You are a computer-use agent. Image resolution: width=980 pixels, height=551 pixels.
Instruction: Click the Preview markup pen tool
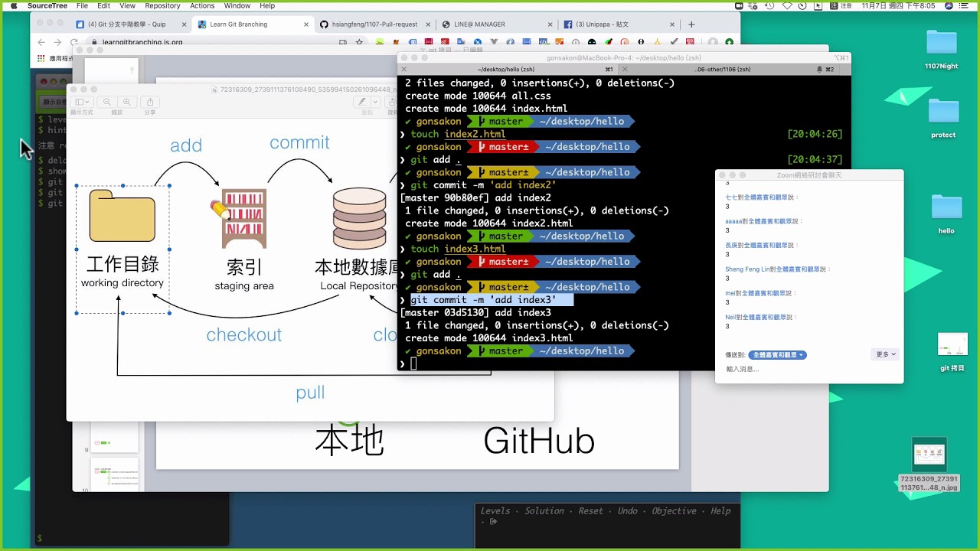tap(362, 102)
